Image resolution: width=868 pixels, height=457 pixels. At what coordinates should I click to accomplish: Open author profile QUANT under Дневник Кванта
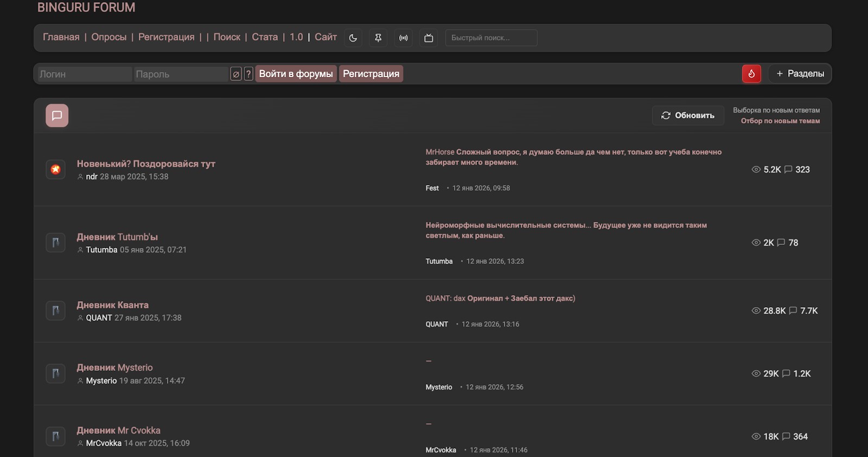coord(99,318)
